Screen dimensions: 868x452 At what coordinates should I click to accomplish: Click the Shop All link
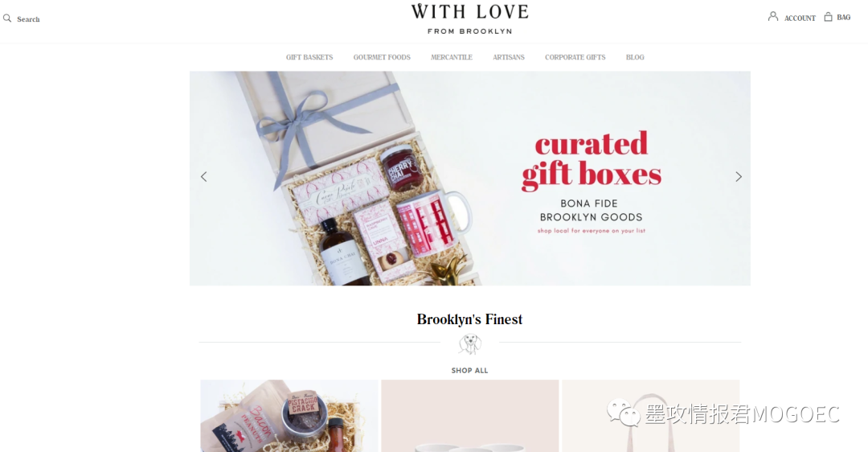(469, 371)
